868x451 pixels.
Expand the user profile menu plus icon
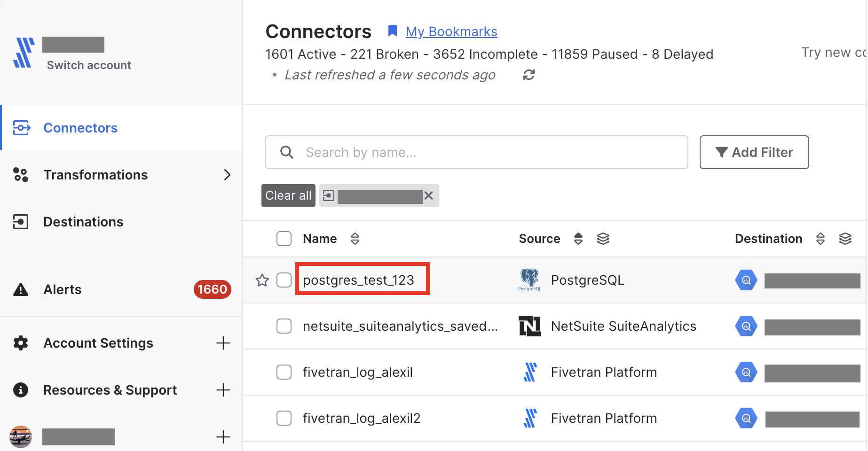[x=223, y=437]
